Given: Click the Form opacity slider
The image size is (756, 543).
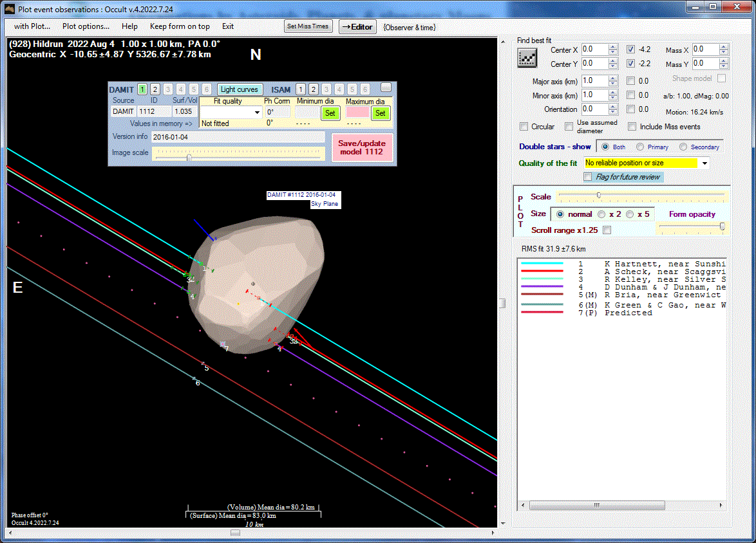Looking at the screenshot, I should pyautogui.click(x=692, y=226).
